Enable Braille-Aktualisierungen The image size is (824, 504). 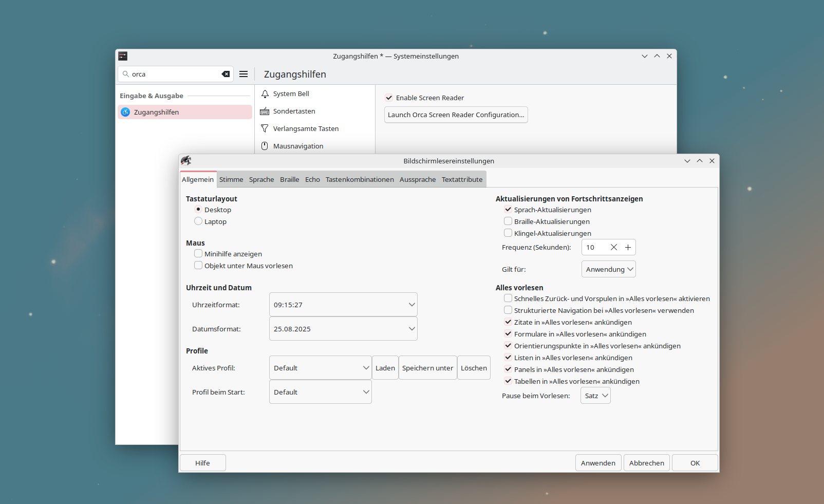(508, 221)
